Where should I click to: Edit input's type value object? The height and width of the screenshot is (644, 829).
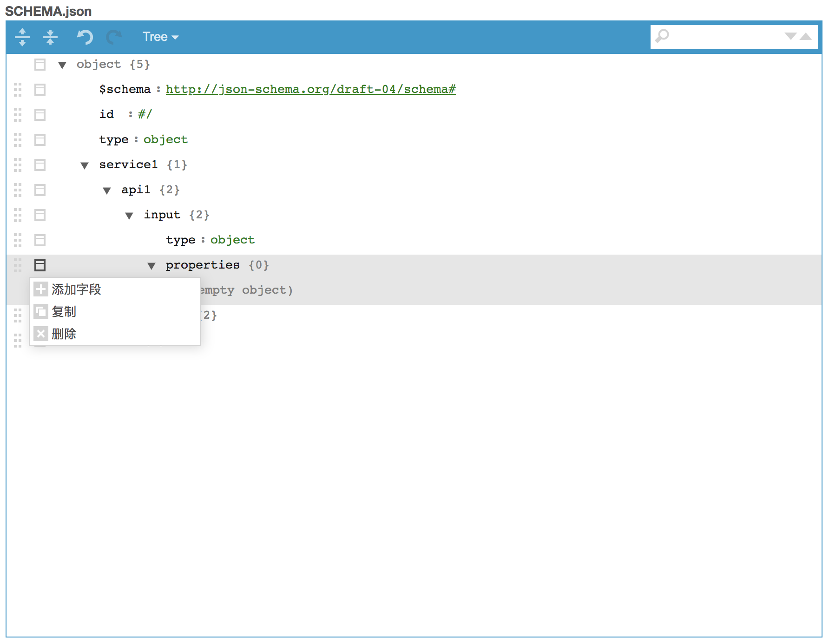point(232,240)
